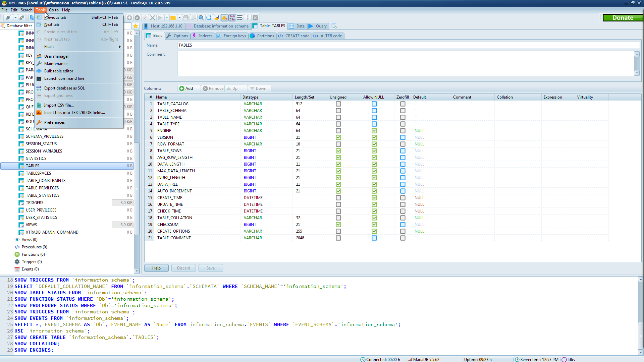Click the reformat SQL broom icon
This screenshot has height=362, width=644.
click(x=217, y=18)
